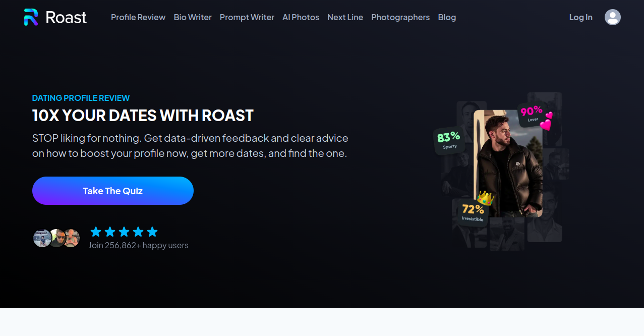This screenshot has height=336, width=644.
Task: Click the fifth blue rating star
Action: (152, 232)
